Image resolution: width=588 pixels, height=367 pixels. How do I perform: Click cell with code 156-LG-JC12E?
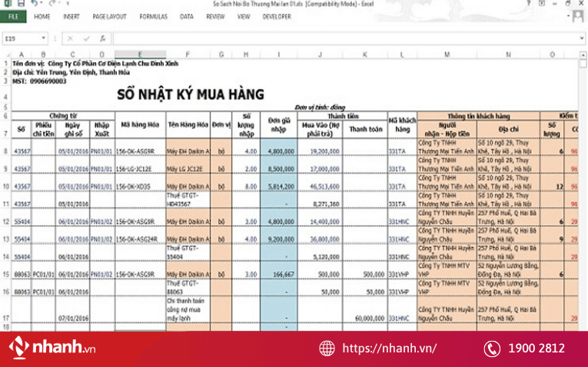pyautogui.click(x=140, y=165)
